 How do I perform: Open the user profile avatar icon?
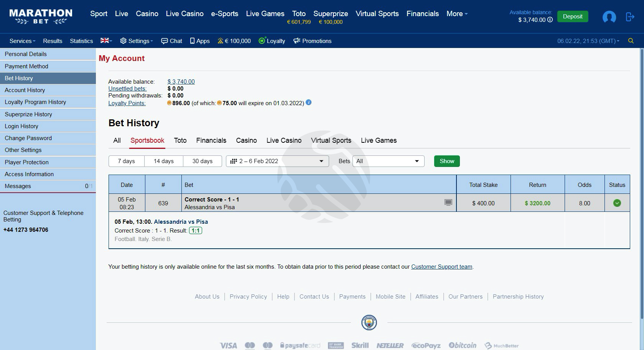point(609,17)
